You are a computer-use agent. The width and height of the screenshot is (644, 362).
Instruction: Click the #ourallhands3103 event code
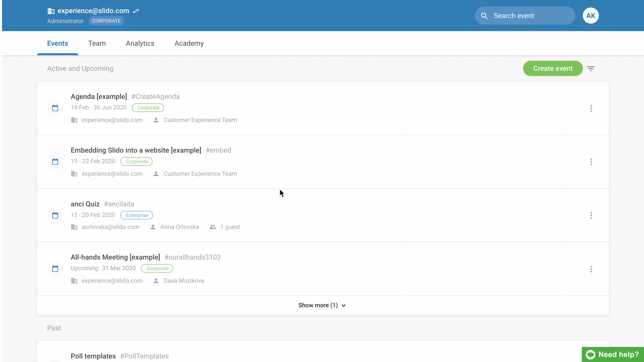(193, 257)
